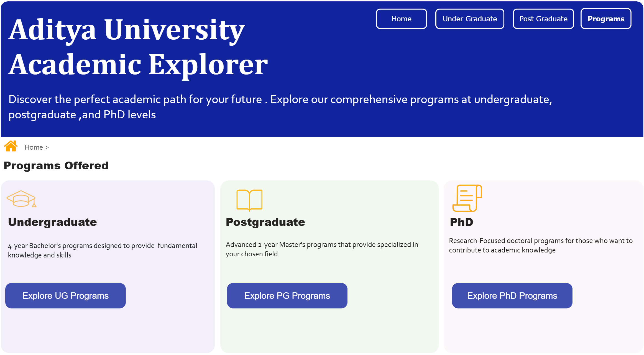This screenshot has height=355, width=644.
Task: Click the 2-year Master's programs description
Action: tap(321, 249)
